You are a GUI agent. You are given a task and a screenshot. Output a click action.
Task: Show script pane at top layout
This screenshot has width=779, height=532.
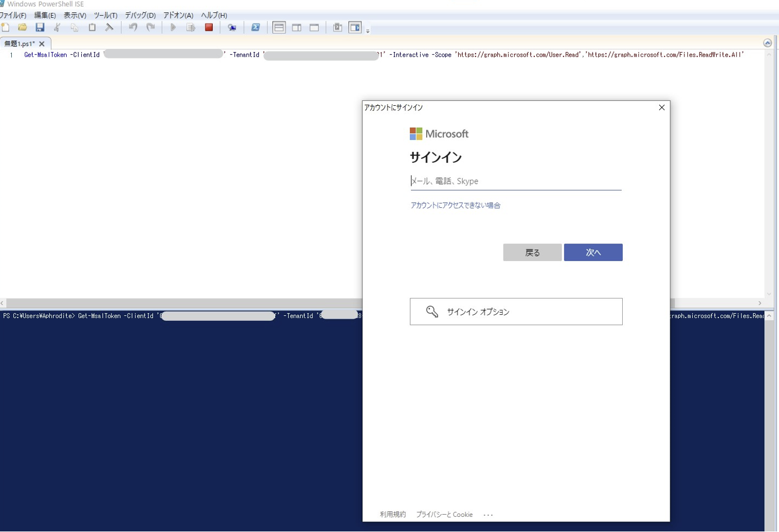pyautogui.click(x=279, y=27)
